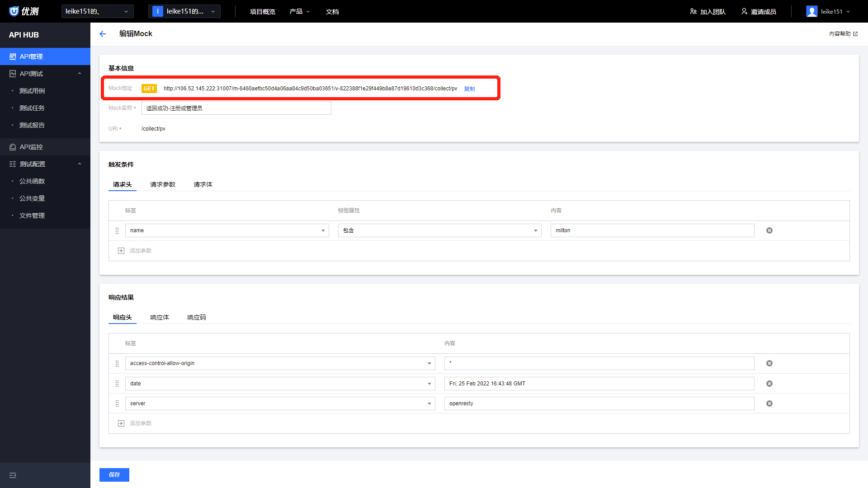This screenshot has height=488, width=868.
Task: Open the 包含 校验属性 dropdown
Action: tap(440, 230)
